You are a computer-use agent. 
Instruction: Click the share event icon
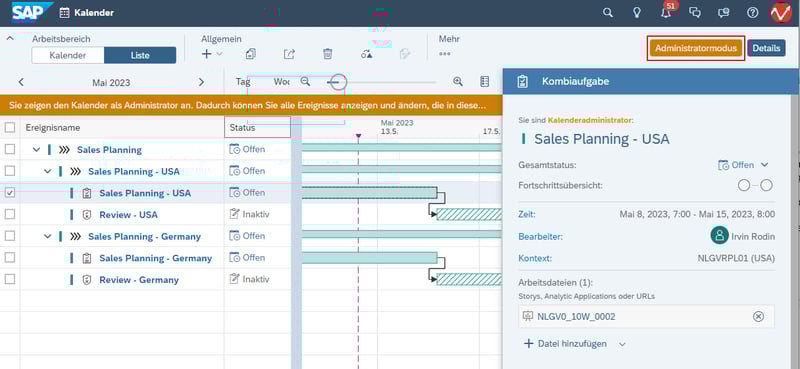coord(289,54)
